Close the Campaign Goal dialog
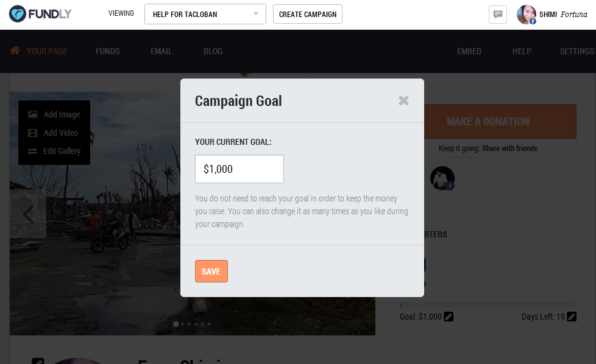 pyautogui.click(x=403, y=100)
